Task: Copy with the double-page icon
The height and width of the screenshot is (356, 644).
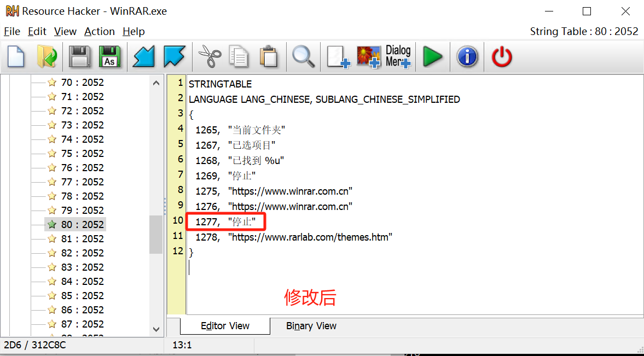Action: tap(239, 56)
